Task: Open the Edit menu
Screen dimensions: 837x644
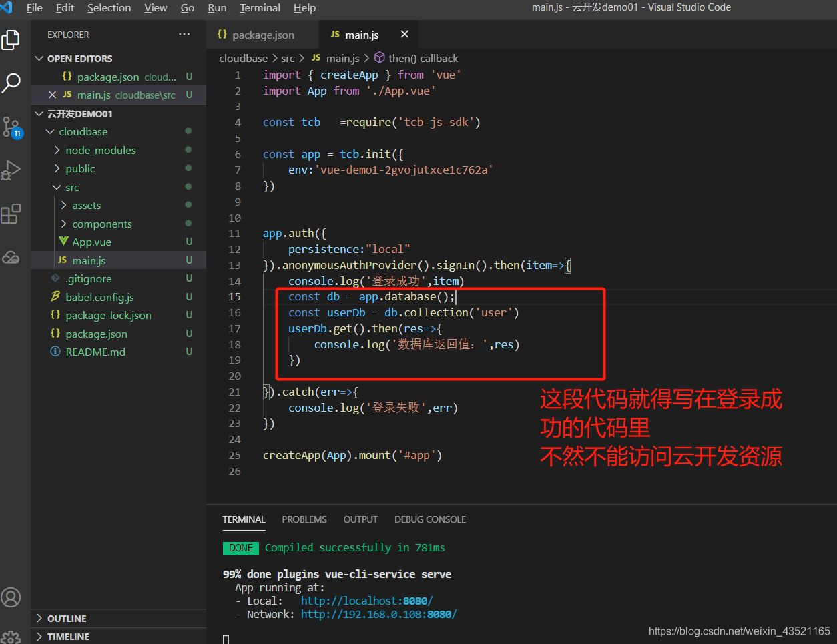Action: click(x=65, y=7)
